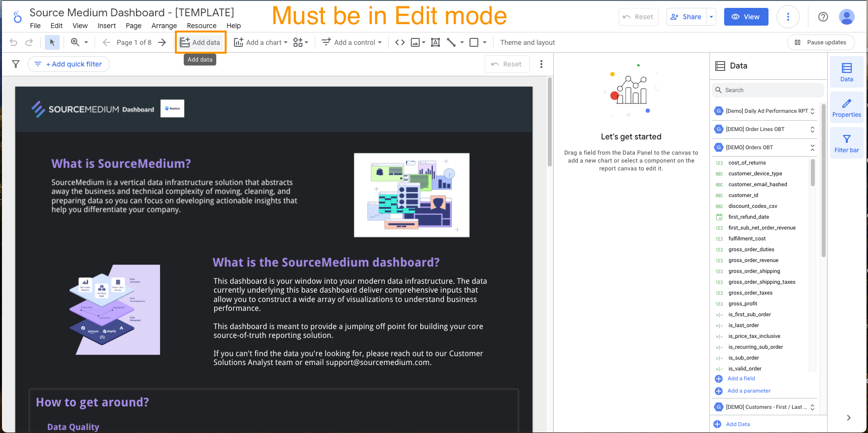Select the is_valid_order field
The image size is (868, 433).
point(745,368)
